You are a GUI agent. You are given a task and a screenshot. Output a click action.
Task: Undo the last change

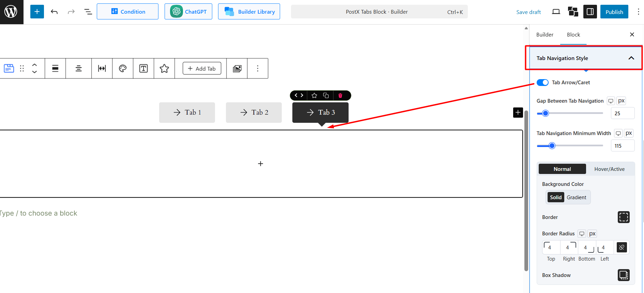tap(54, 12)
